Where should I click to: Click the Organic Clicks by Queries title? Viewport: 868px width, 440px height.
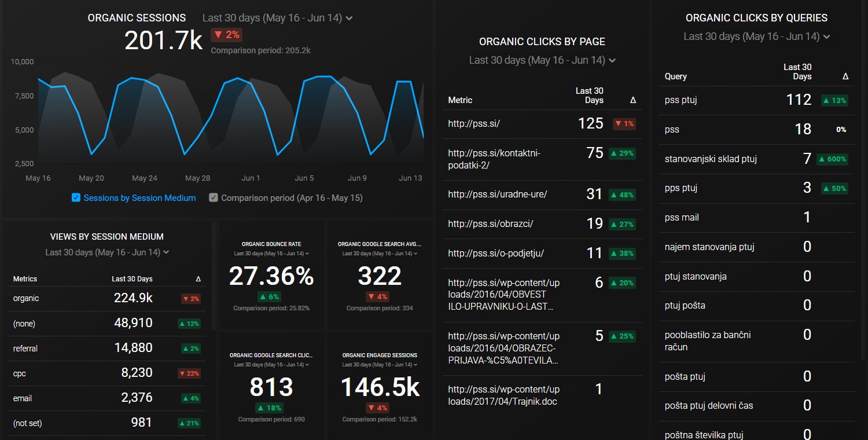point(756,18)
